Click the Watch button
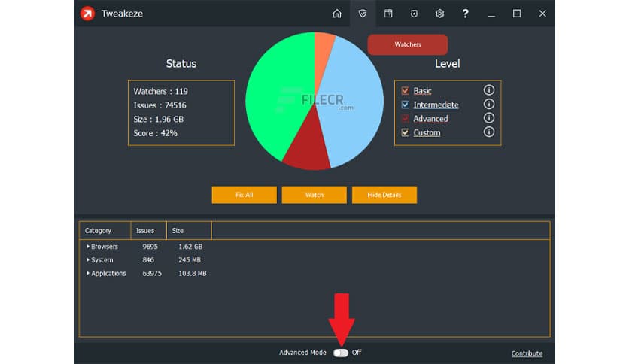Viewport: 629px width, 364px height. 314,195
